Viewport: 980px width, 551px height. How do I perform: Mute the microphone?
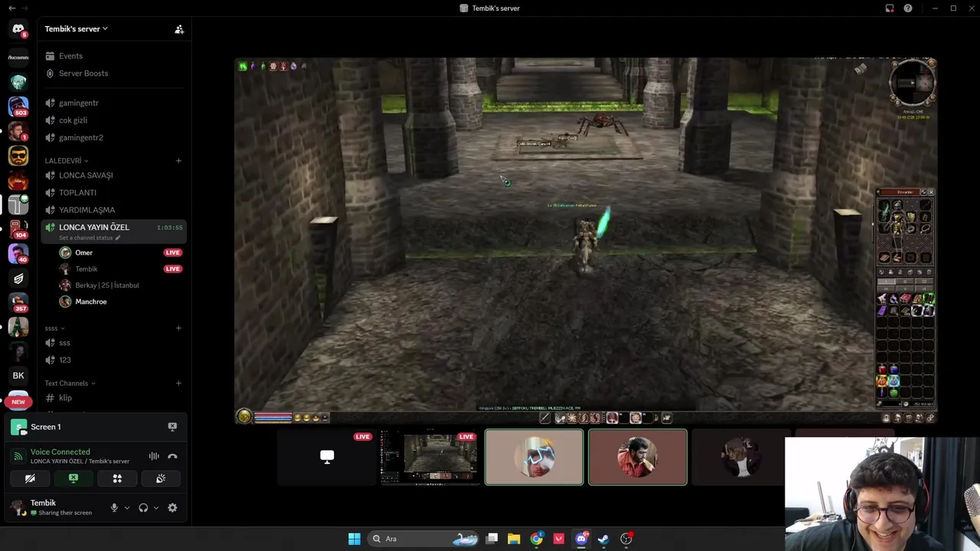click(114, 507)
